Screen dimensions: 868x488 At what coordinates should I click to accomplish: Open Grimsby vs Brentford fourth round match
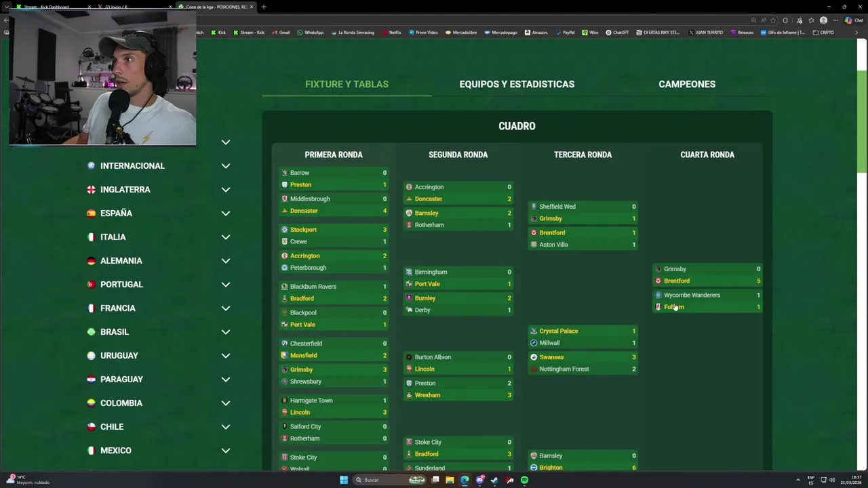coord(707,274)
